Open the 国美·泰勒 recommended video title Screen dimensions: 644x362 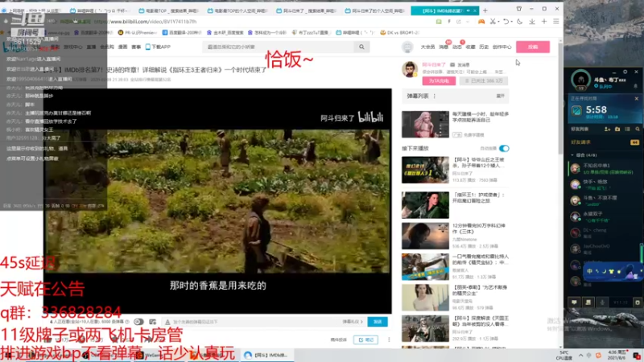(x=480, y=290)
